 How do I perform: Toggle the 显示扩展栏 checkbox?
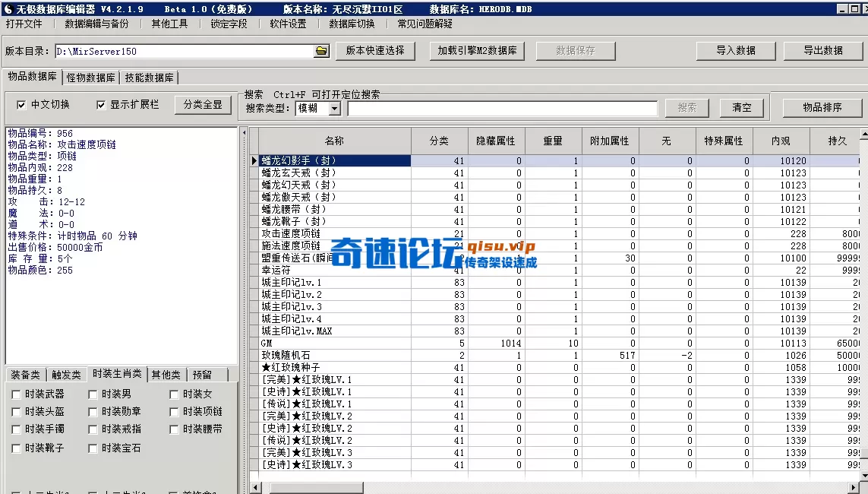101,105
